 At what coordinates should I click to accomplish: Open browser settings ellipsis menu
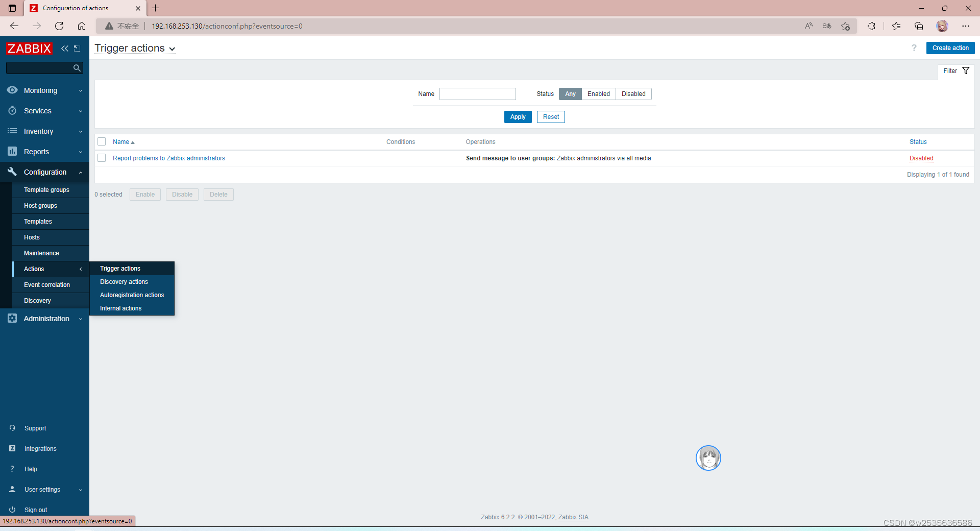[x=966, y=26]
